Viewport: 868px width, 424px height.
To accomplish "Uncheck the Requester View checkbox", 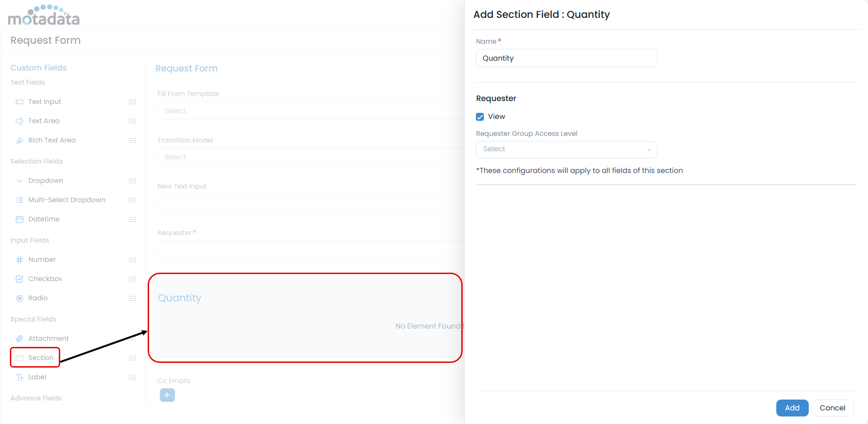I will [480, 117].
